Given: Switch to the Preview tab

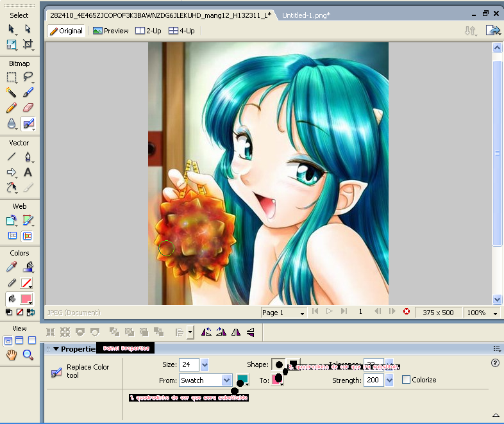Looking at the screenshot, I should click(x=111, y=31).
